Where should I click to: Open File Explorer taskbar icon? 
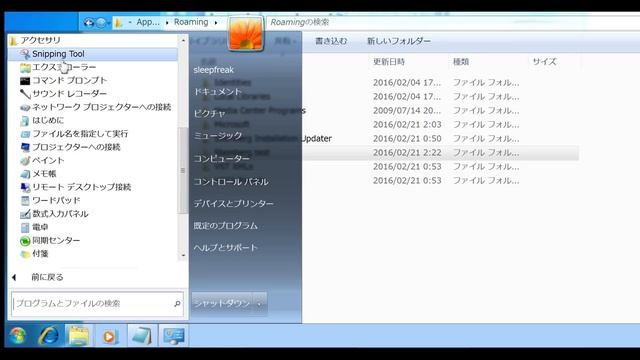click(x=79, y=336)
